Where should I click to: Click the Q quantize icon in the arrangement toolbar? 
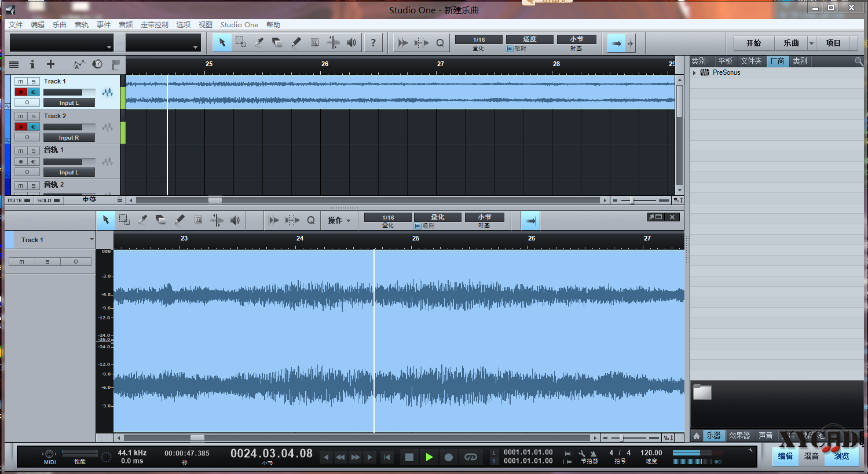point(440,43)
